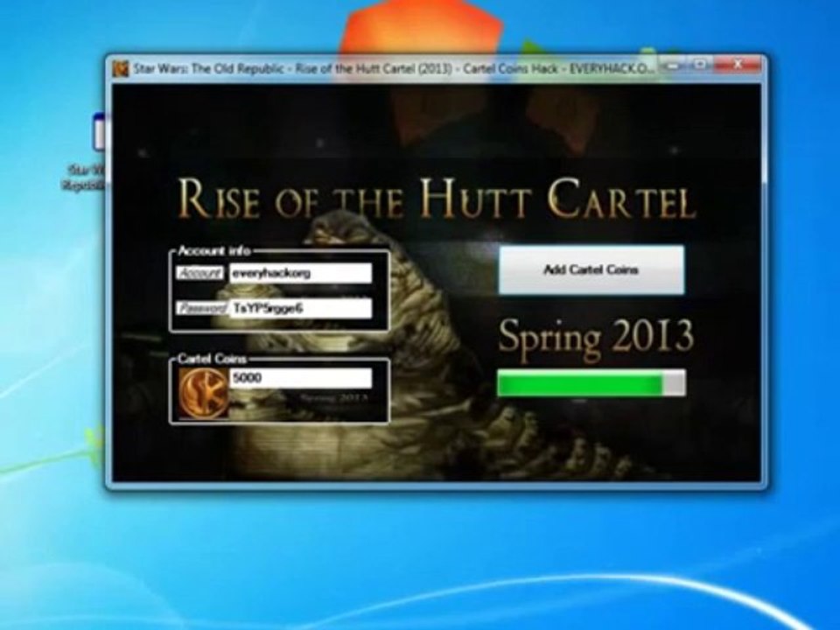Click the Account field label
The height and width of the screenshot is (630, 840).
(199, 273)
